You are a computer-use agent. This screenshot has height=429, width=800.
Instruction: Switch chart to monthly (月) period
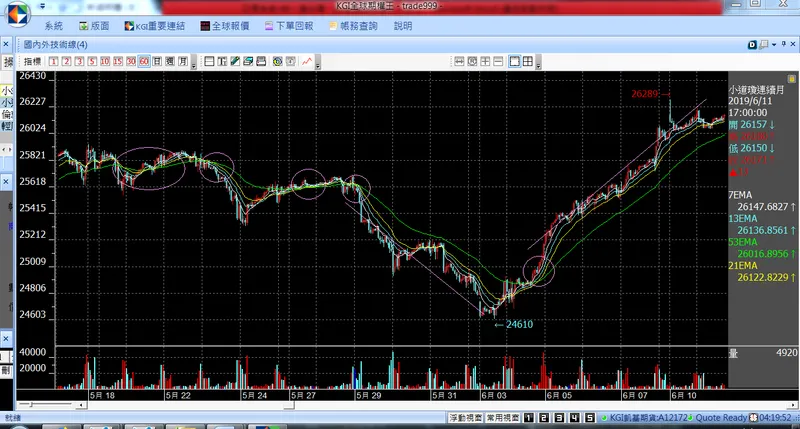183,62
